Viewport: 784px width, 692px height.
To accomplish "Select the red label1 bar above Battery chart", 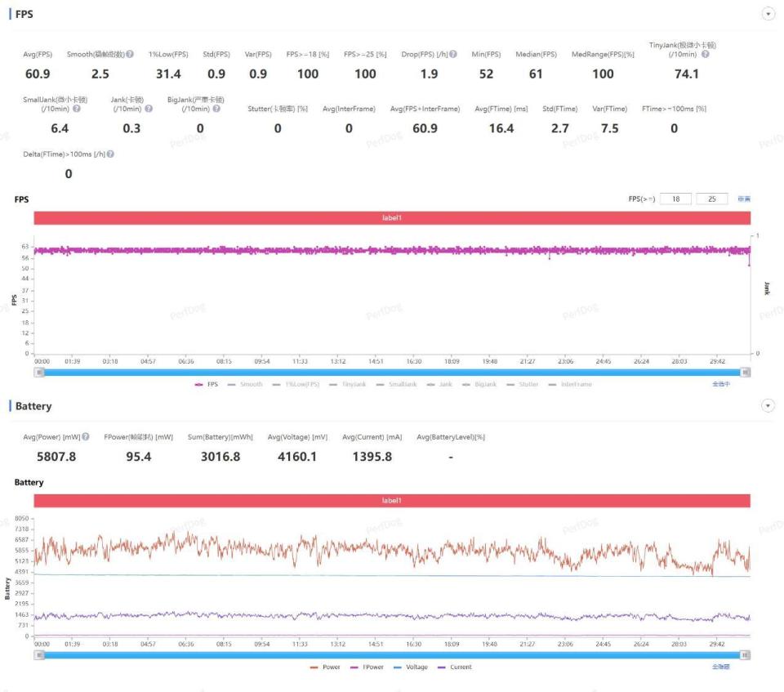I will (392, 501).
